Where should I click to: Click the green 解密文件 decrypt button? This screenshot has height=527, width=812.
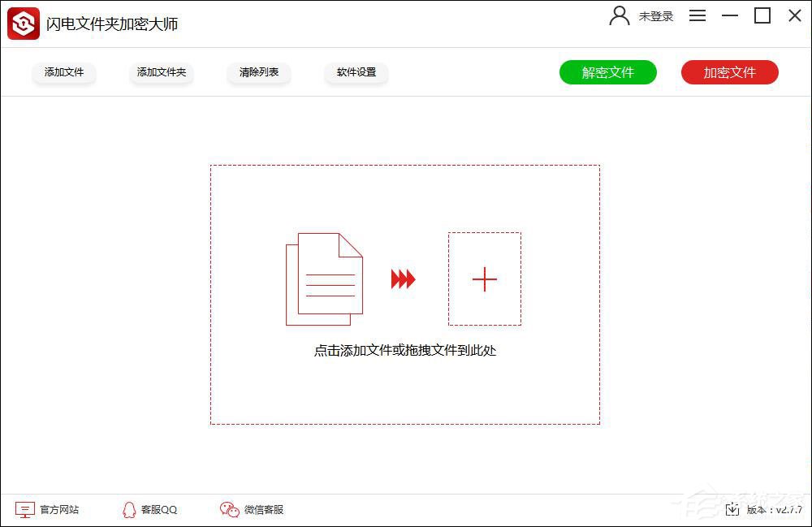608,71
